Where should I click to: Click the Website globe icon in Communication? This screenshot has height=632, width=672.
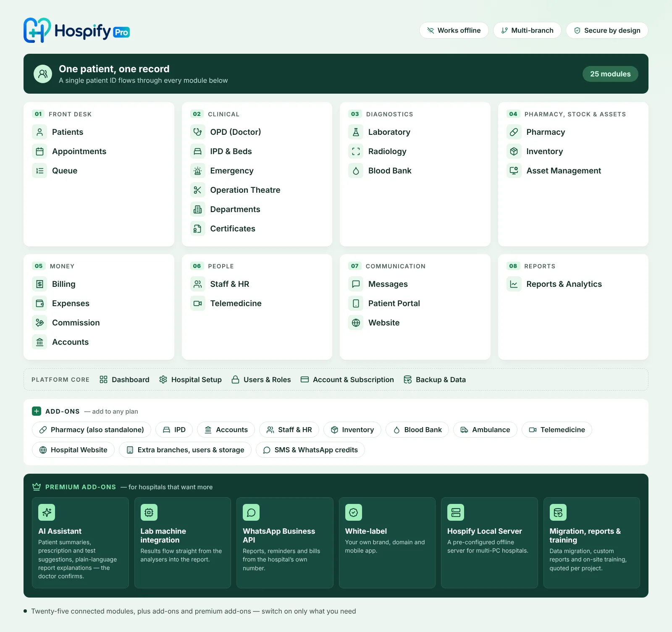(356, 323)
